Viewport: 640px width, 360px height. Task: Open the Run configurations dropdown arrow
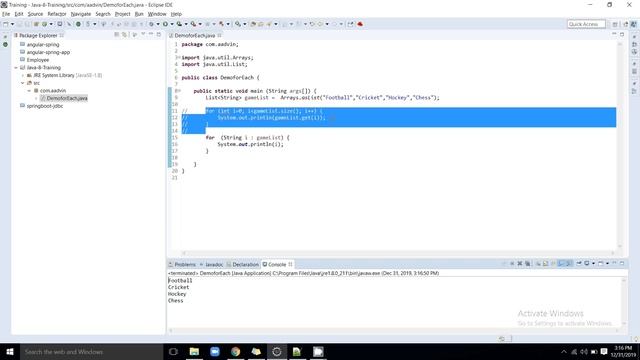[172, 24]
